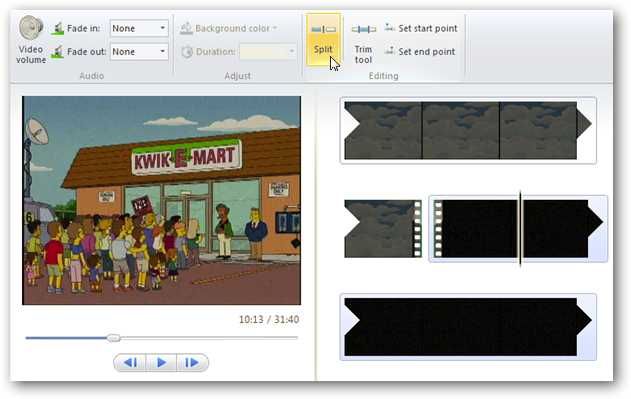Select the first cloudy filmstrip clip
631x399 pixels.
click(468, 130)
